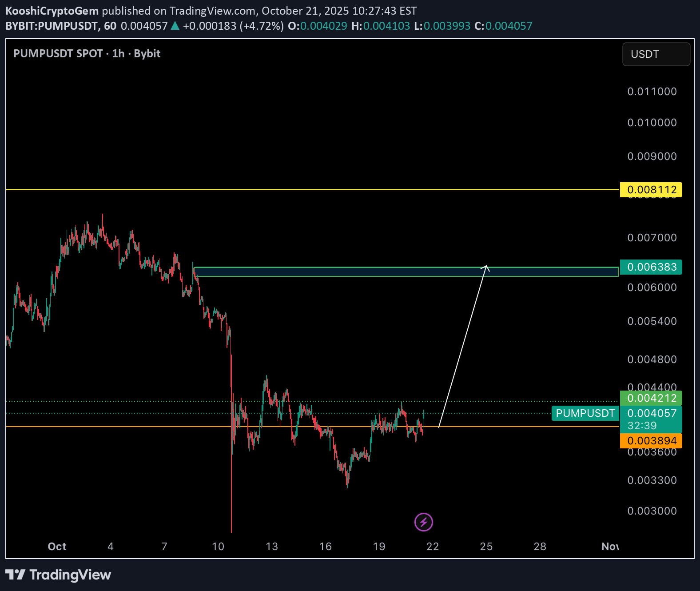Click the 0.011000 price axis label
The height and width of the screenshot is (591, 700).
point(652,92)
